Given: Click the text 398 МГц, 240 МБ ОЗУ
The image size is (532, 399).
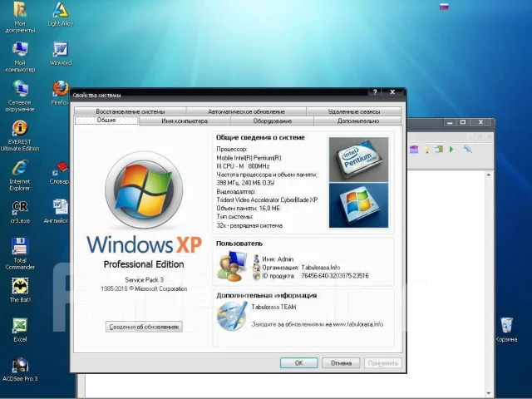Looking at the screenshot, I should (245, 183).
